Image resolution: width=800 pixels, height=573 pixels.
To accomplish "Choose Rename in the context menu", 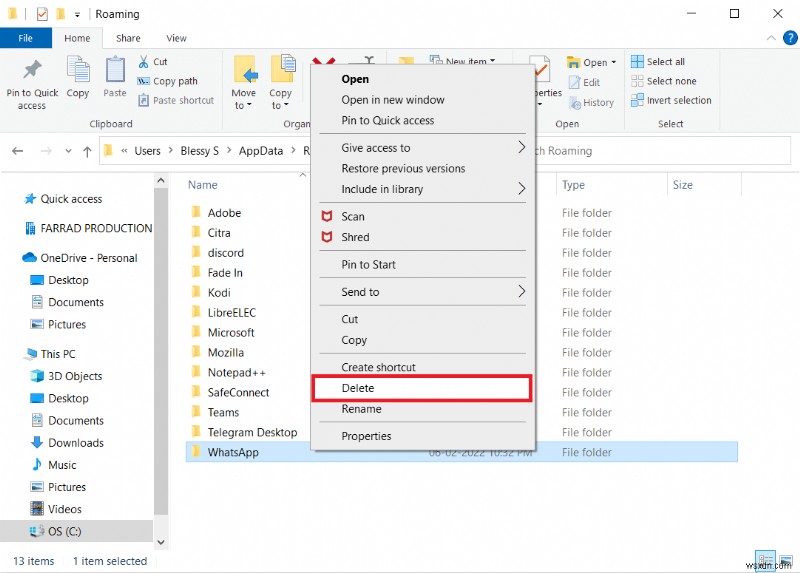I will [422, 409].
